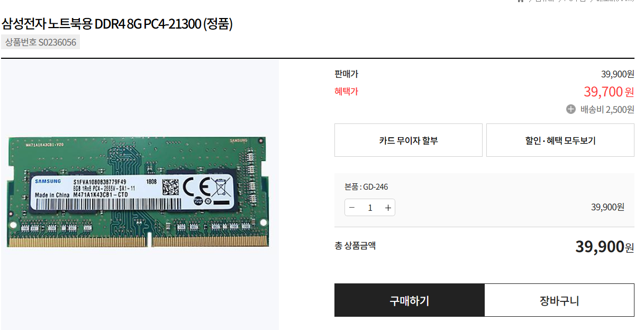Click the 본품 : GD-246 option label

click(366, 187)
